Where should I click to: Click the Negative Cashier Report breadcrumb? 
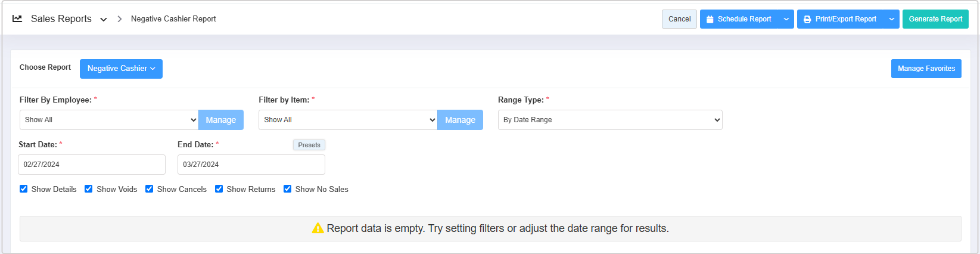coord(173,19)
